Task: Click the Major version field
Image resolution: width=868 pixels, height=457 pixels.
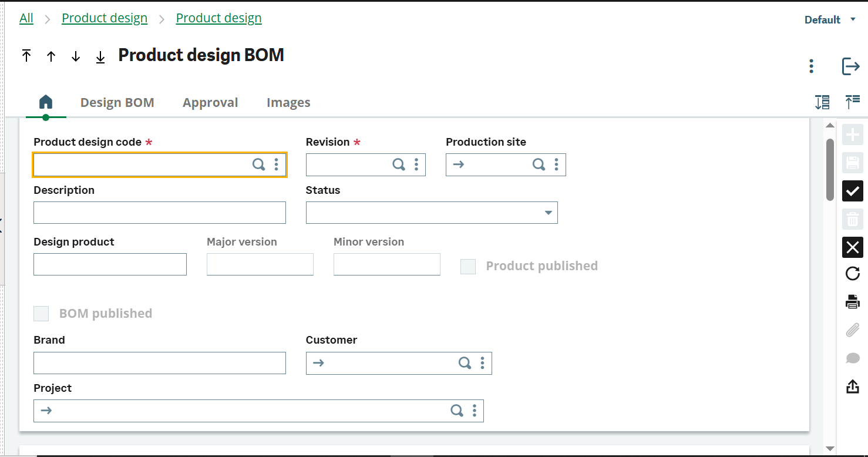Action: (260, 264)
